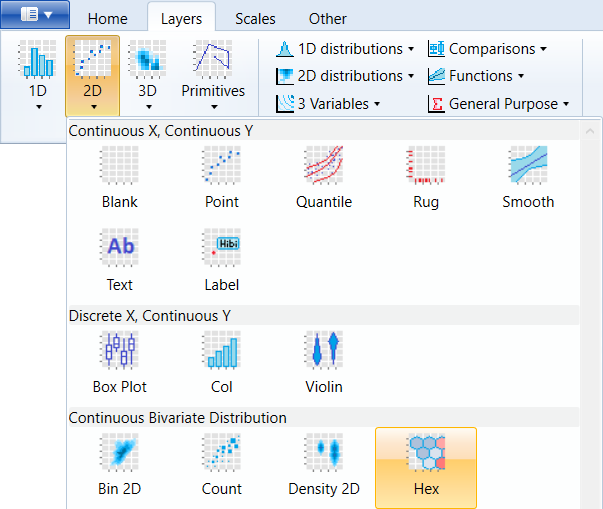Expand the 2D distributions menu
This screenshot has width=603, height=509.
345,76
